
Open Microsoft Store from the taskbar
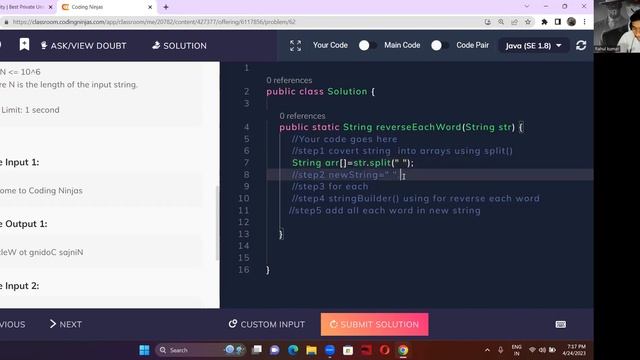coord(348,350)
